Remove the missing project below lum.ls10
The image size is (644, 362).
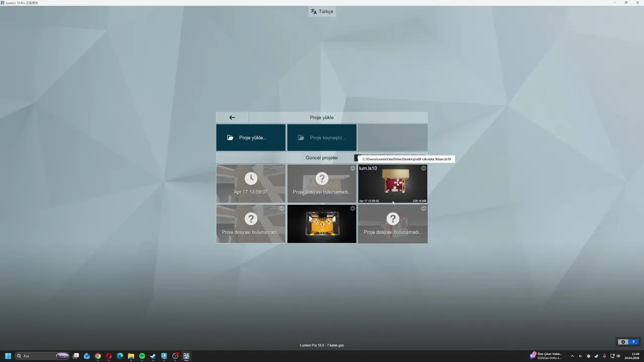coord(424,208)
